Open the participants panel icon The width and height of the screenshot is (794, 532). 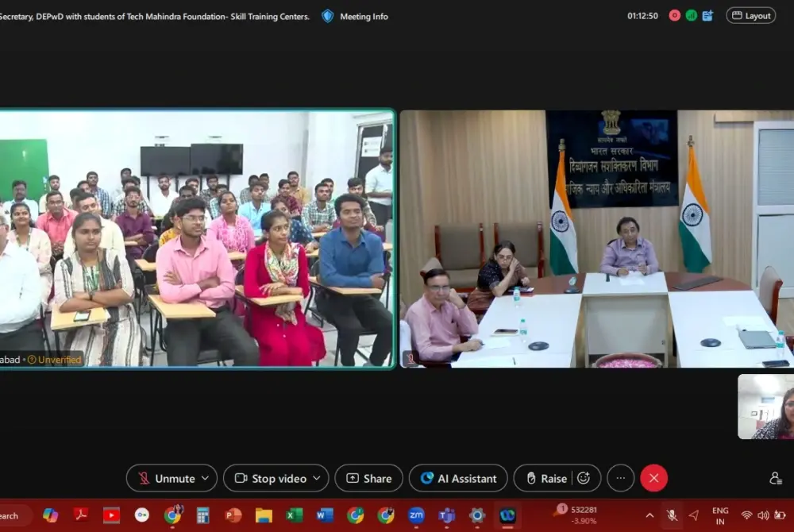775,478
